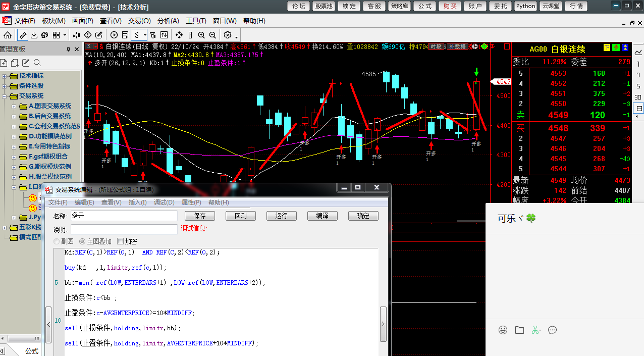Viewport: 644px width, 356px height.
Task: Select the 主图叠加 radio button
Action: point(82,241)
